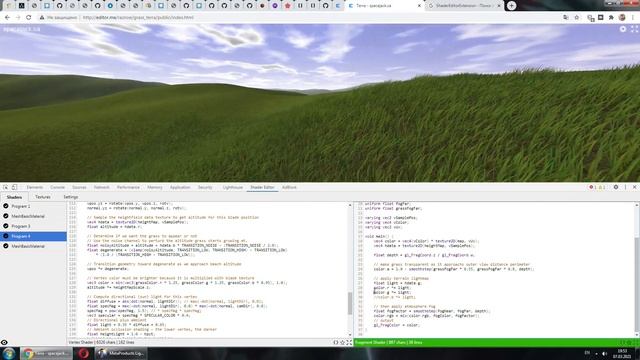Activate the DevTools inspect element tool

pyautogui.click(x=6, y=187)
